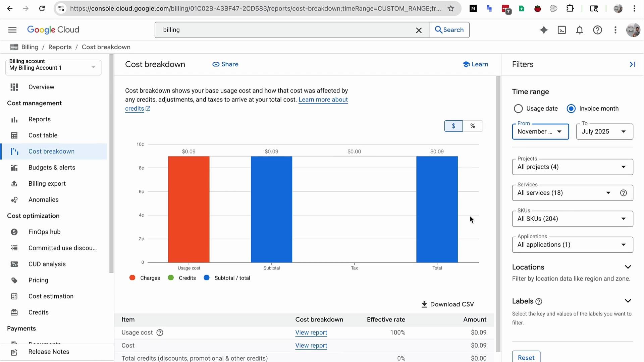This screenshot has height=362, width=644.
Task: Open the Applications filter dropdown
Action: pyautogui.click(x=573, y=245)
